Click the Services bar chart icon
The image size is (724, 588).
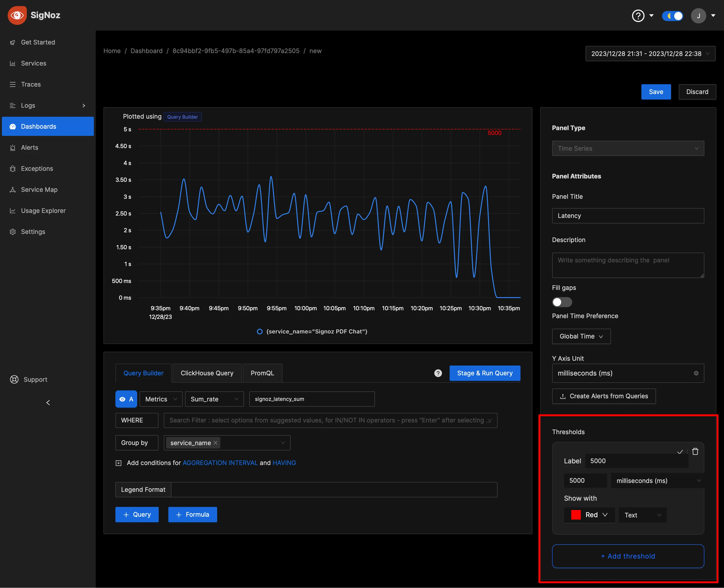click(x=13, y=63)
